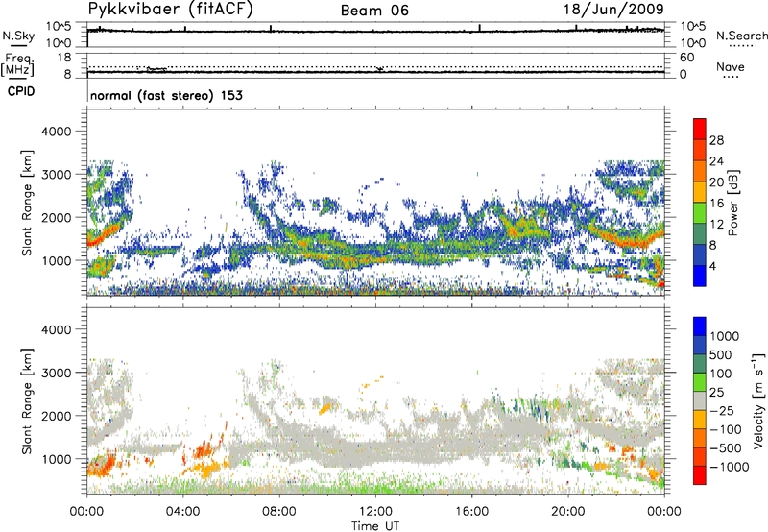Viewport: 768px width, 532px height.
Task: Pick the gray Velocity segment between 25 and -25
Action: (700, 400)
